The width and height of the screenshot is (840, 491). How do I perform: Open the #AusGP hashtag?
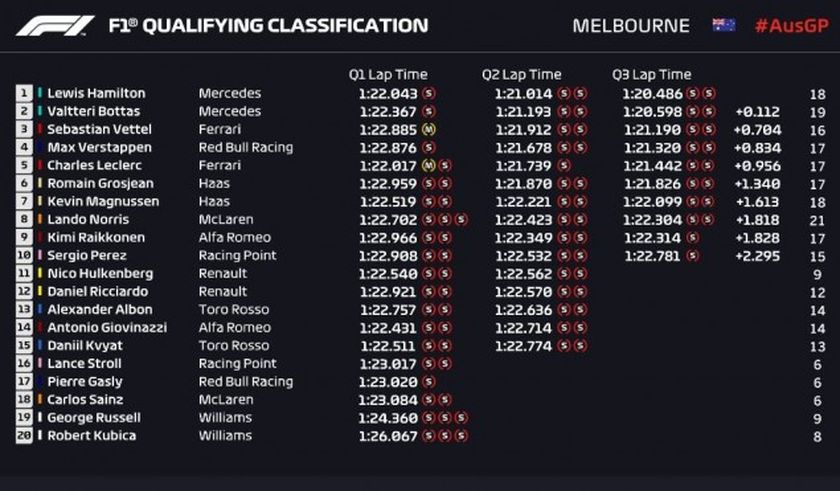tap(791, 26)
